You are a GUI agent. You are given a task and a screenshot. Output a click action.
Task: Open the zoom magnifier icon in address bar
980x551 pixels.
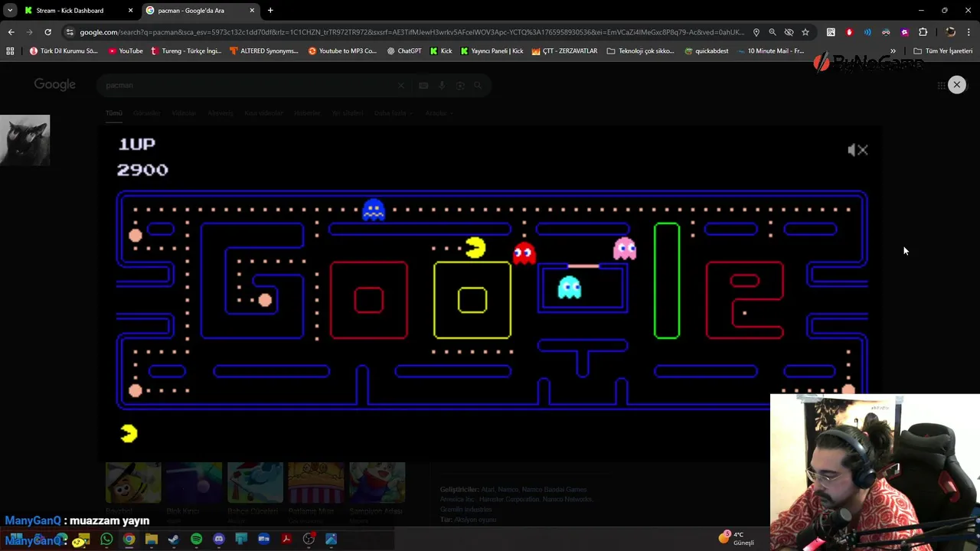tap(773, 32)
